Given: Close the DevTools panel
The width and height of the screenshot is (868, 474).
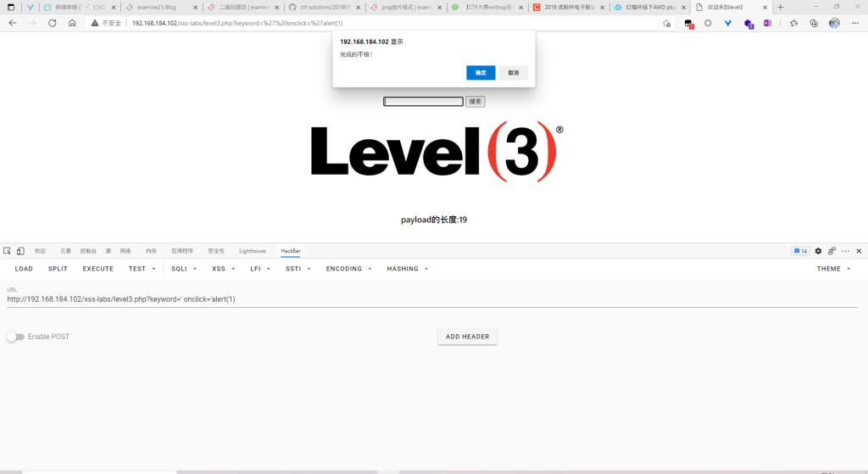Looking at the screenshot, I should 859,251.
